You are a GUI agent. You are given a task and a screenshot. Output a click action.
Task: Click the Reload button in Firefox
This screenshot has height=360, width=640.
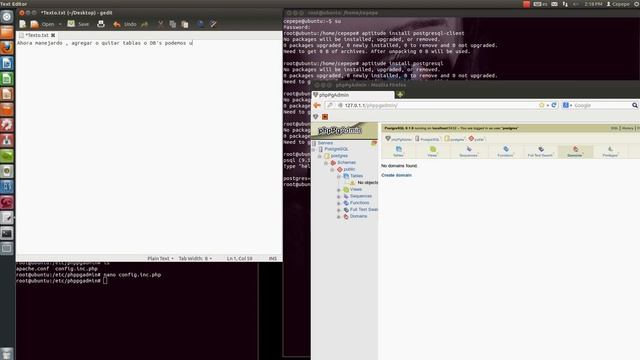(554, 105)
